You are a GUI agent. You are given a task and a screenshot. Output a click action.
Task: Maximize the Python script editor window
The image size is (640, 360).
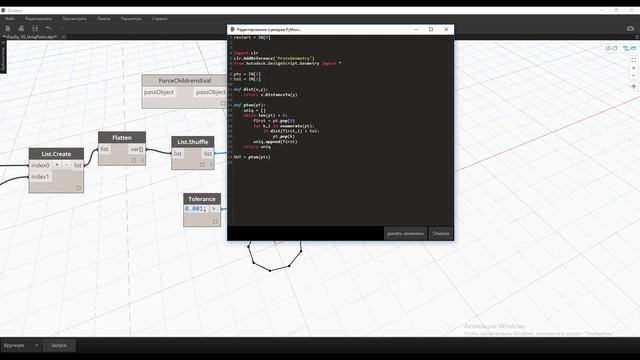(x=431, y=29)
